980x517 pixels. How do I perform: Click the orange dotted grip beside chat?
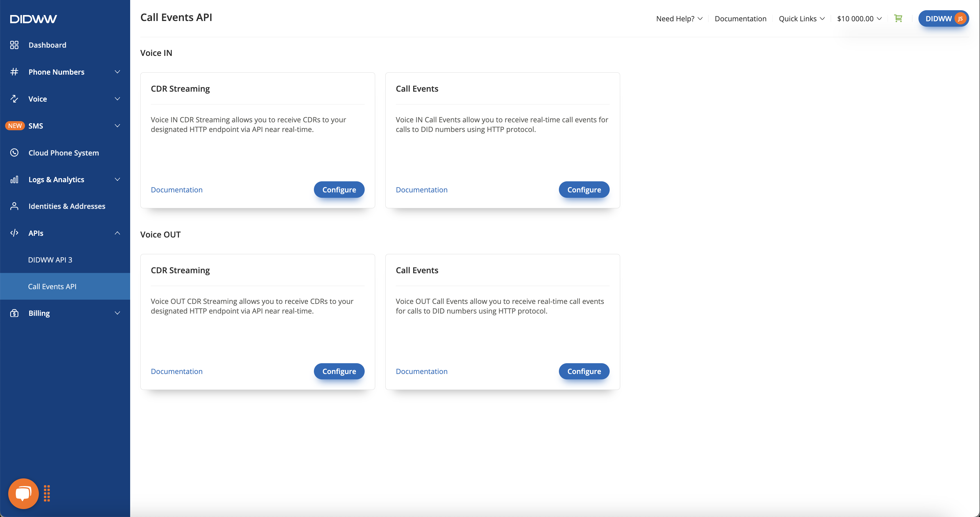click(x=47, y=493)
